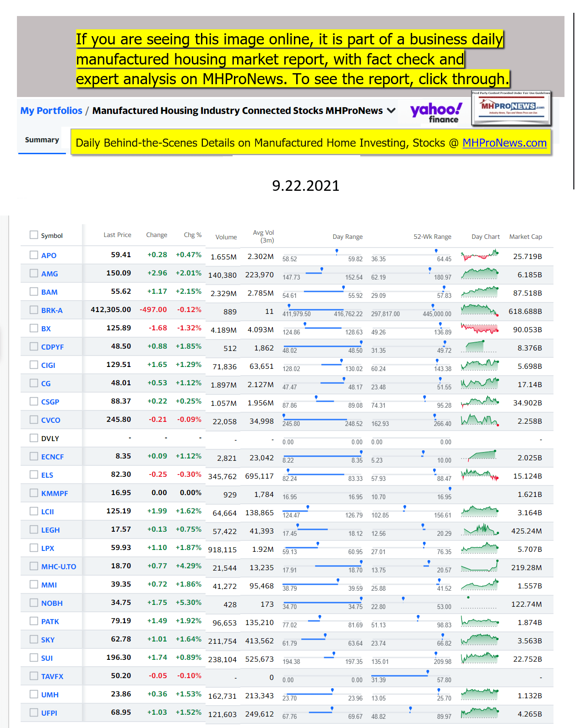The image size is (586, 728).
Task: Check the AMG row checkbox
Action: pos(34,273)
